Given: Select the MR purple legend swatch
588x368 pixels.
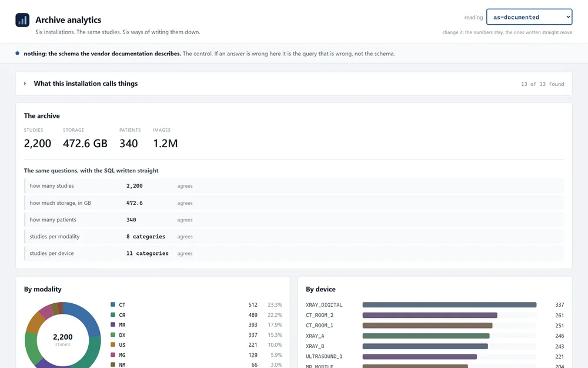Looking at the screenshot, I should (113, 324).
